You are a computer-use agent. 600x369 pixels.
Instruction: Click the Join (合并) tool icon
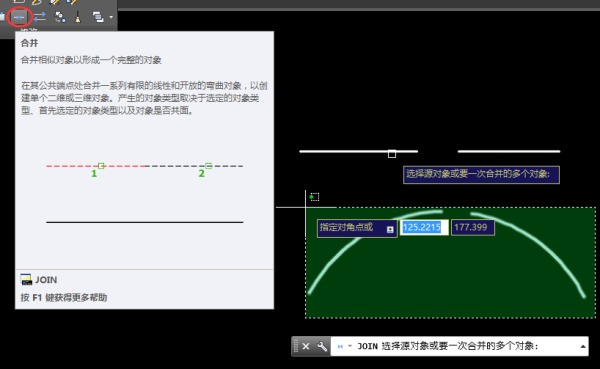(x=19, y=17)
